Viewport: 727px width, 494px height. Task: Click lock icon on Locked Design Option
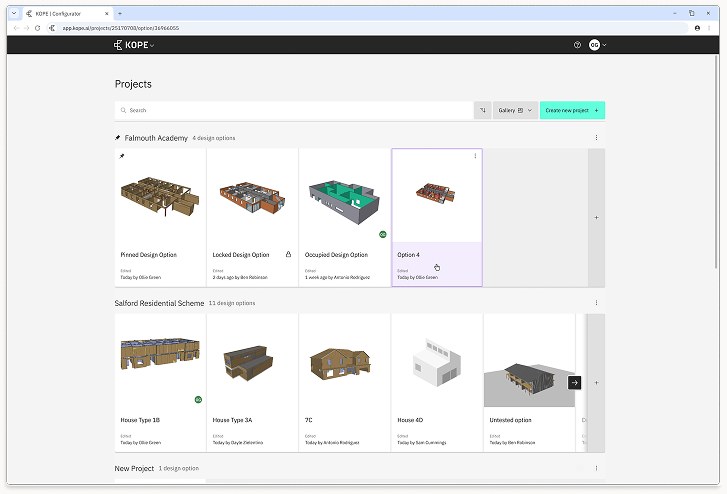click(x=288, y=254)
